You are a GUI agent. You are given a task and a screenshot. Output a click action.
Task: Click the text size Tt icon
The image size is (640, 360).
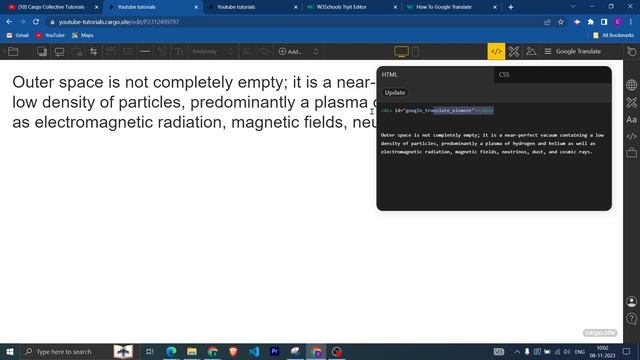click(179, 51)
